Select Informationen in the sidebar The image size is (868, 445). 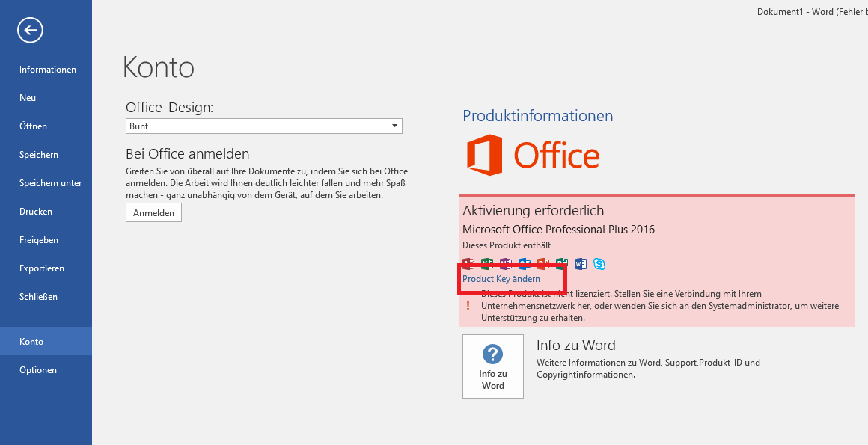tap(48, 70)
